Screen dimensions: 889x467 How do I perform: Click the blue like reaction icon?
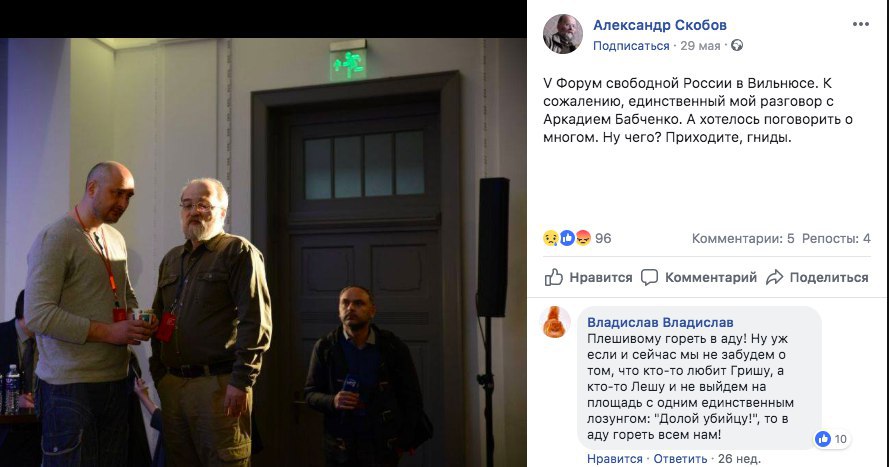click(x=567, y=238)
